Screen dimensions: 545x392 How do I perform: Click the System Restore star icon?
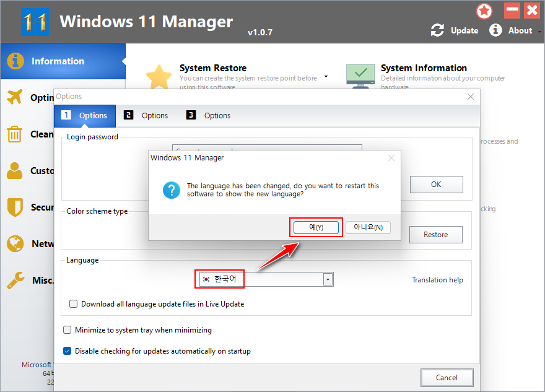(x=159, y=76)
